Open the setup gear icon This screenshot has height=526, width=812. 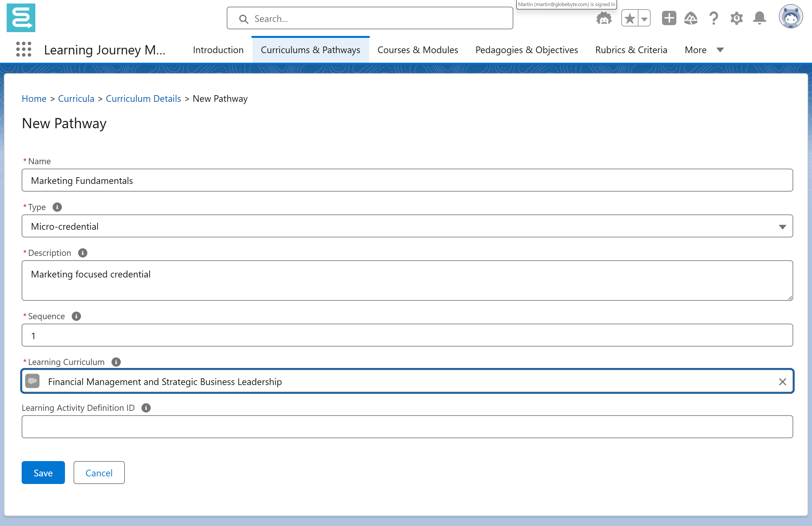736,18
